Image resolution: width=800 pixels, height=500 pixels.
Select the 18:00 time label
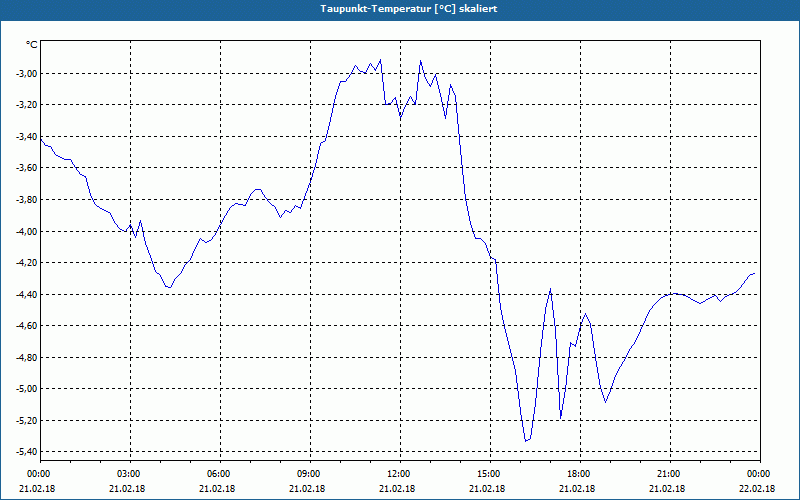click(580, 474)
